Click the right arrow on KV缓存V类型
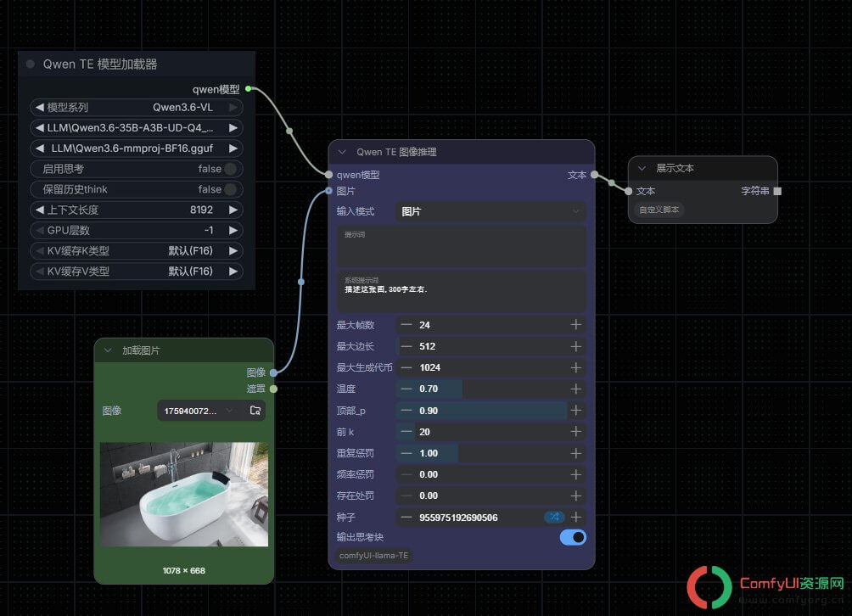The image size is (852, 616). pos(233,271)
